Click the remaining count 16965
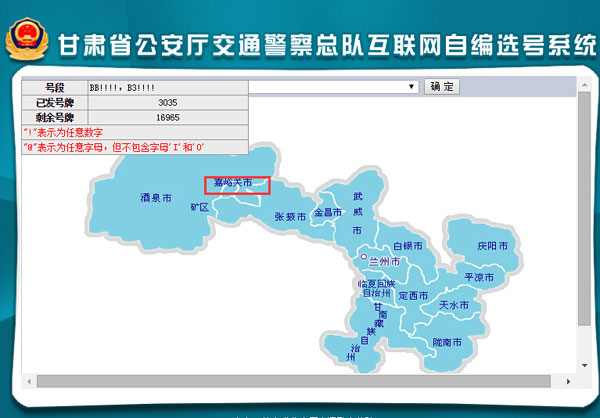The image size is (600, 418). [168, 118]
